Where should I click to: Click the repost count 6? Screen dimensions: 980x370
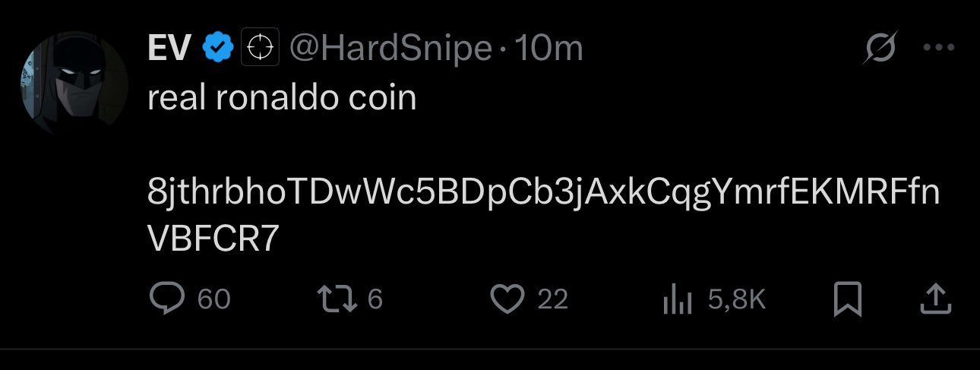coord(375,299)
